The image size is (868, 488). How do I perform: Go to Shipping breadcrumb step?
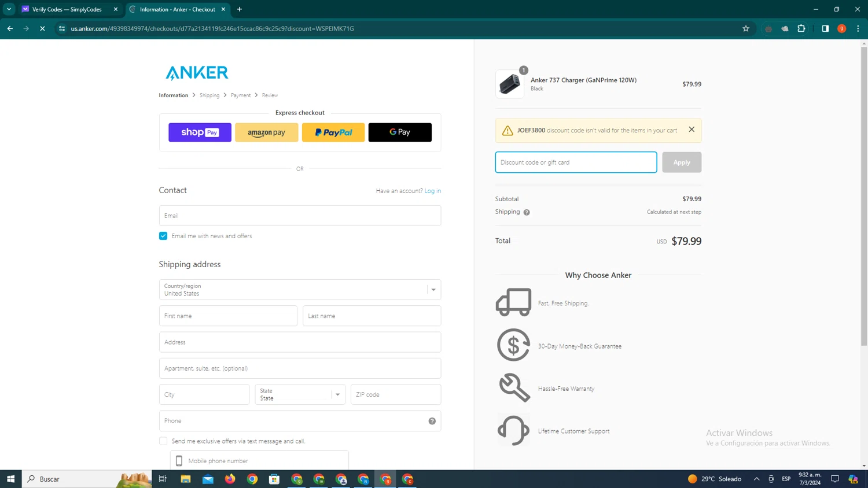pyautogui.click(x=209, y=95)
